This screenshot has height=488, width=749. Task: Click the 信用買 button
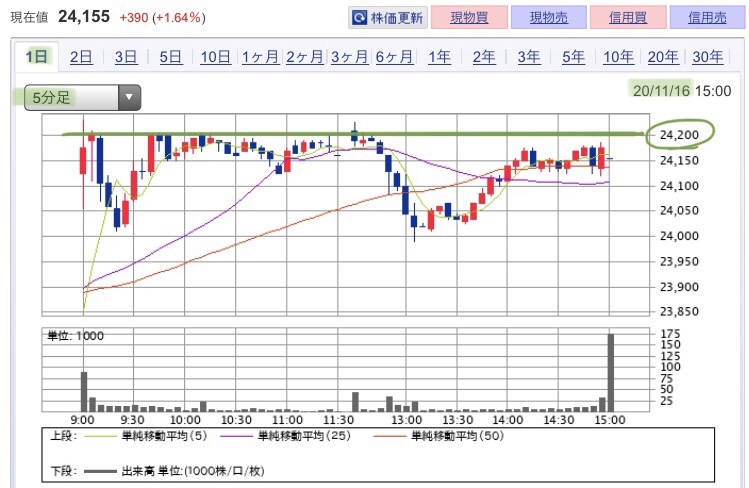pos(628,18)
